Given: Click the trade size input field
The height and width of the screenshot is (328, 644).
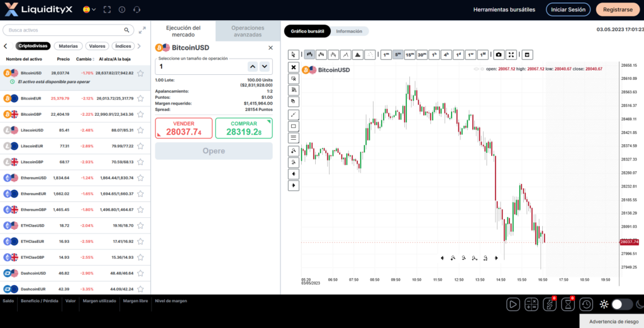Looking at the screenshot, I should (201, 66).
